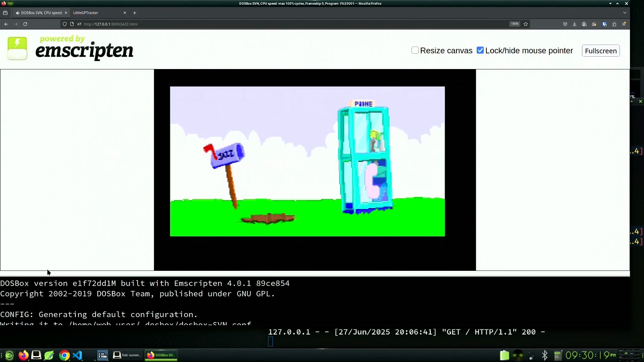Open tracking protection shield icon
Viewport: 644px width, 362px height.
tap(65, 24)
